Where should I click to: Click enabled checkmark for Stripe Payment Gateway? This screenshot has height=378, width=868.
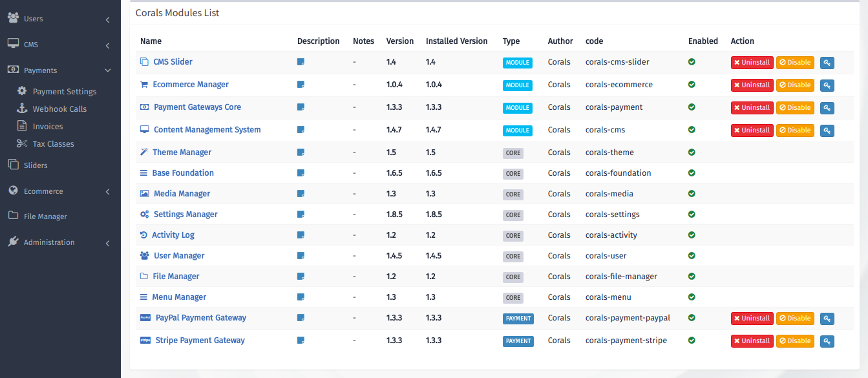[x=692, y=341]
